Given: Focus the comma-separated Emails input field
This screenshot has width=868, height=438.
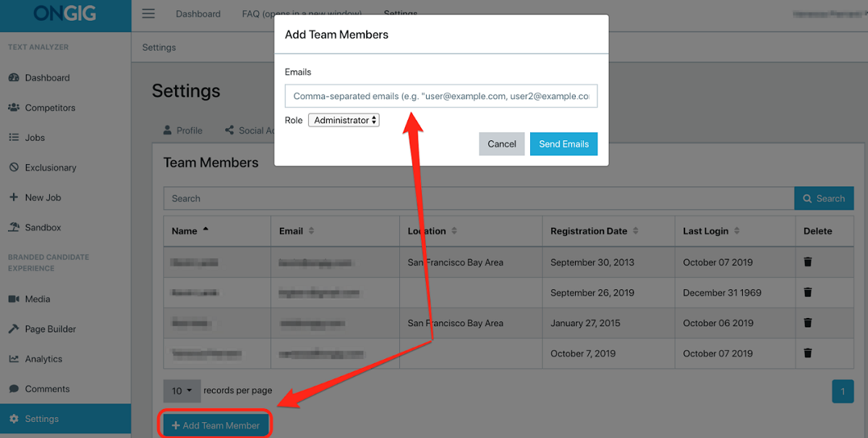Looking at the screenshot, I should 441,96.
